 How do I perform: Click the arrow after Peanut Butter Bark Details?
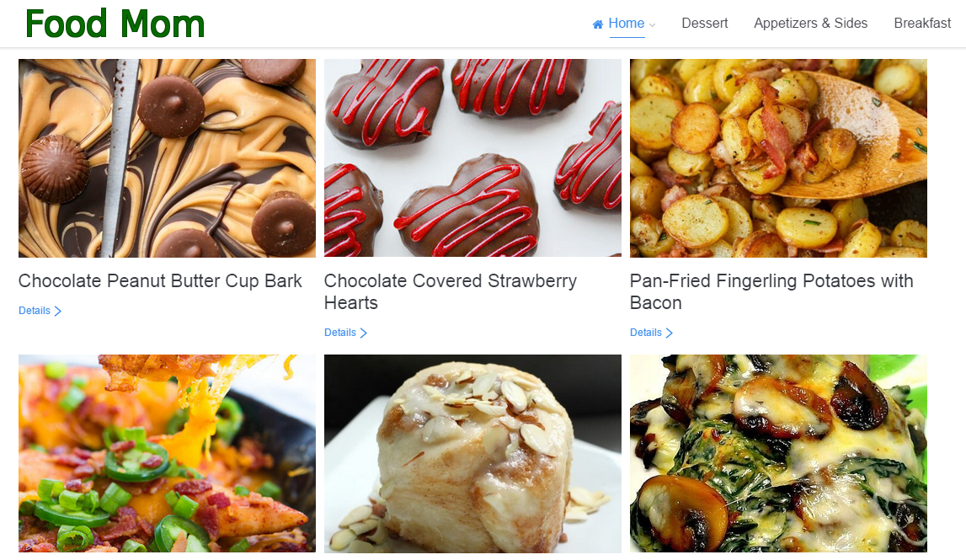58,311
